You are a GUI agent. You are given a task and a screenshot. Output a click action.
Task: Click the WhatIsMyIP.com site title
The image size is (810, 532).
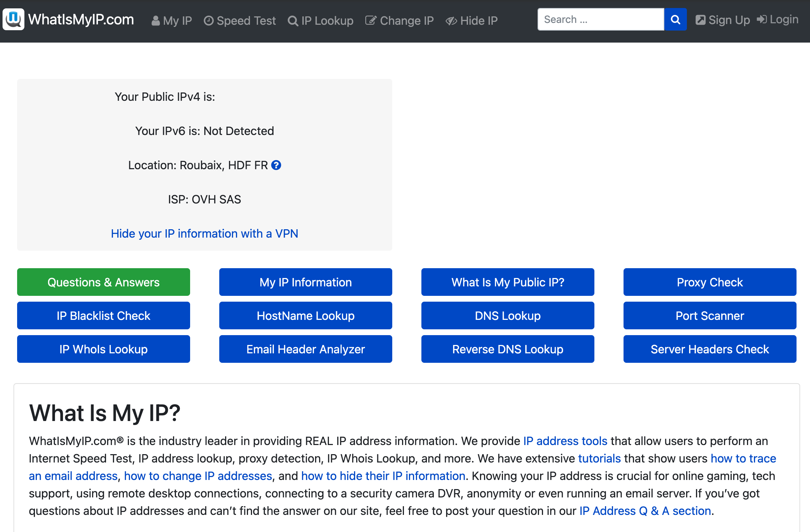[81, 19]
